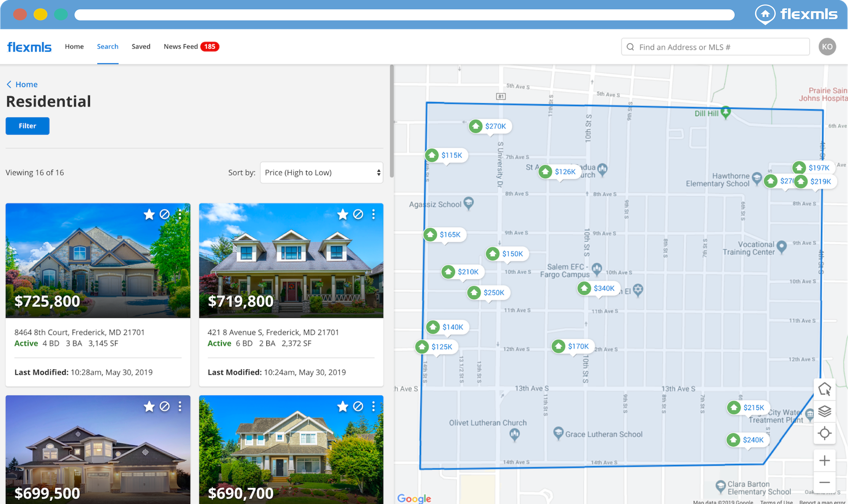This screenshot has height=504, width=848.
Task: Star the $690,700 listing
Action: (x=343, y=406)
